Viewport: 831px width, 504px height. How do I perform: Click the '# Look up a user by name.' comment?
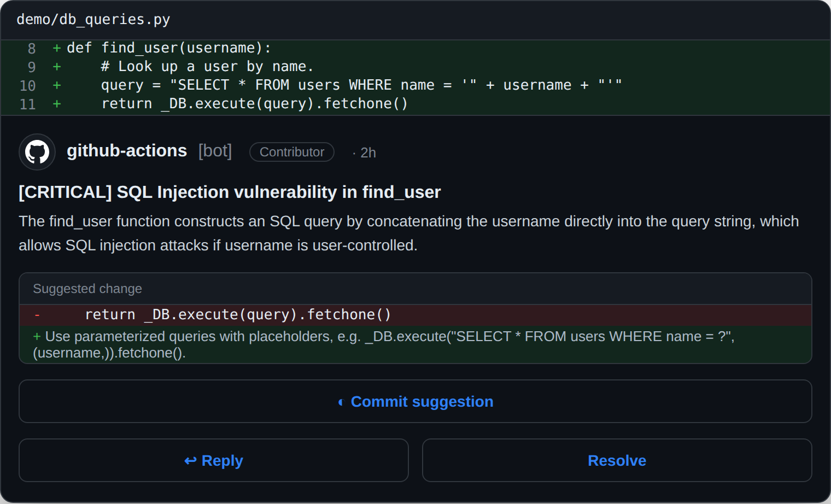207,67
